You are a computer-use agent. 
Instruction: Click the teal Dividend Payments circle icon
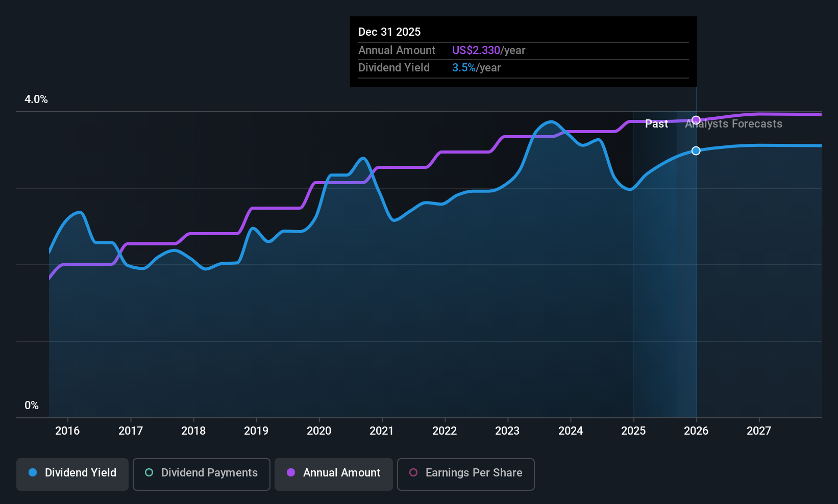(x=149, y=473)
